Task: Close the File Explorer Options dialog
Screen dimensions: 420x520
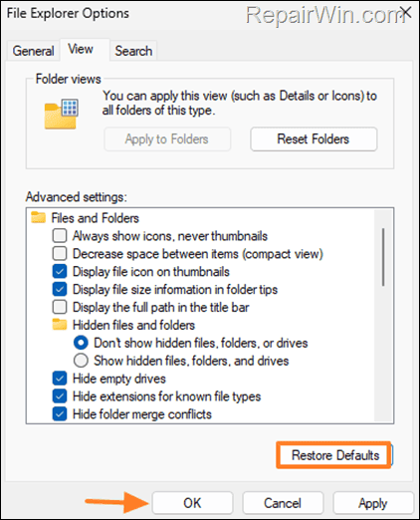Action: tap(406, 13)
